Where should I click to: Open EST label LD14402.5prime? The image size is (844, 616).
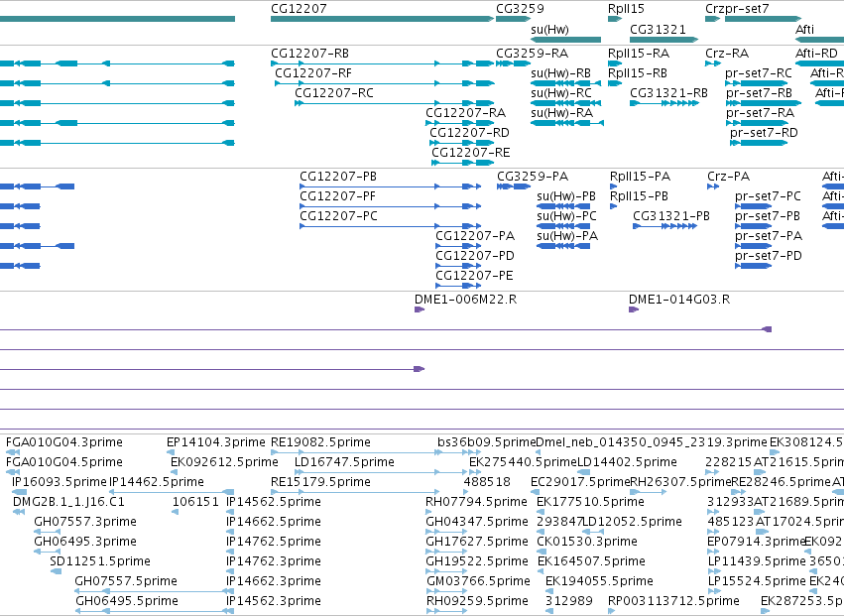[x=627, y=462]
